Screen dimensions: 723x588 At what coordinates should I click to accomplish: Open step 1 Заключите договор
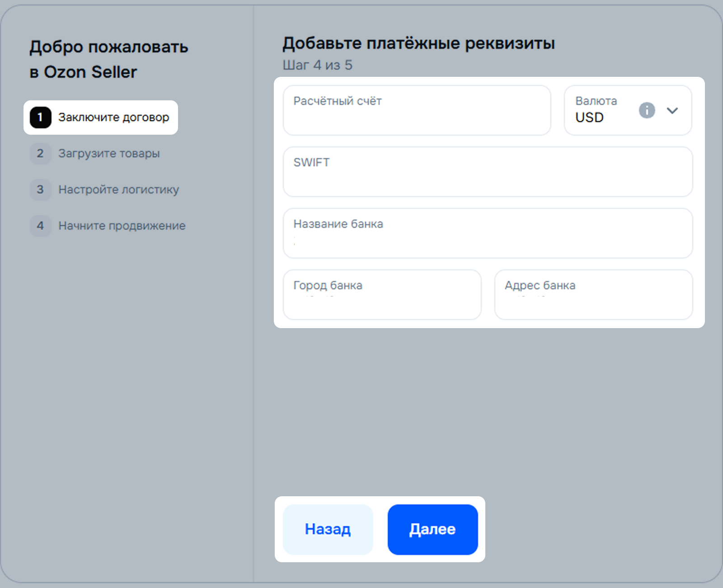[x=101, y=118]
